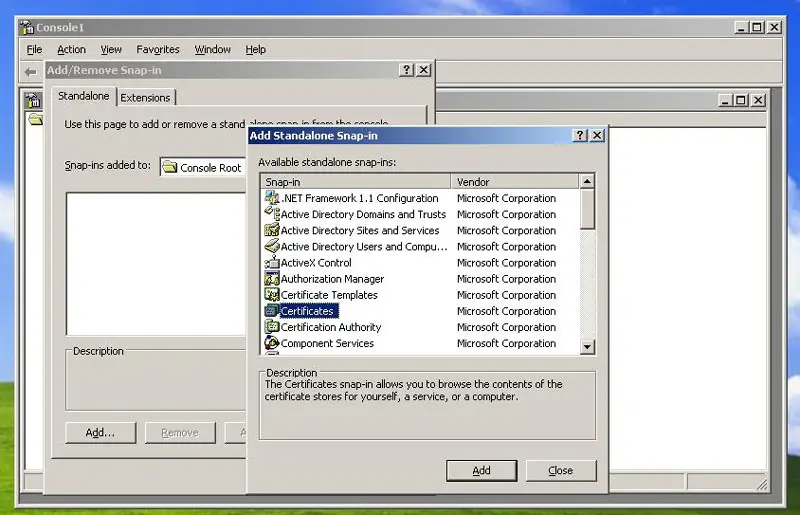Click the back arrow in the console toolbar

[31, 72]
